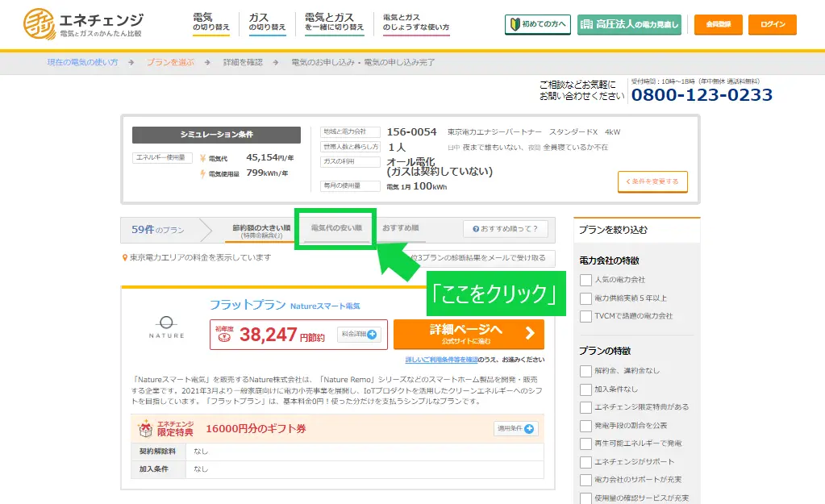Click phone number 0800-123-0233
Screen dimensions: 825x504
(x=702, y=94)
